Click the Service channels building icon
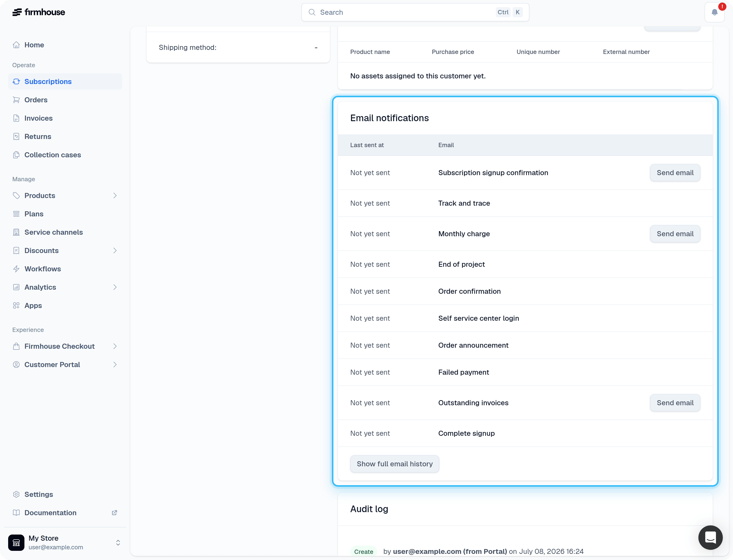The height and width of the screenshot is (560, 733). [16, 232]
